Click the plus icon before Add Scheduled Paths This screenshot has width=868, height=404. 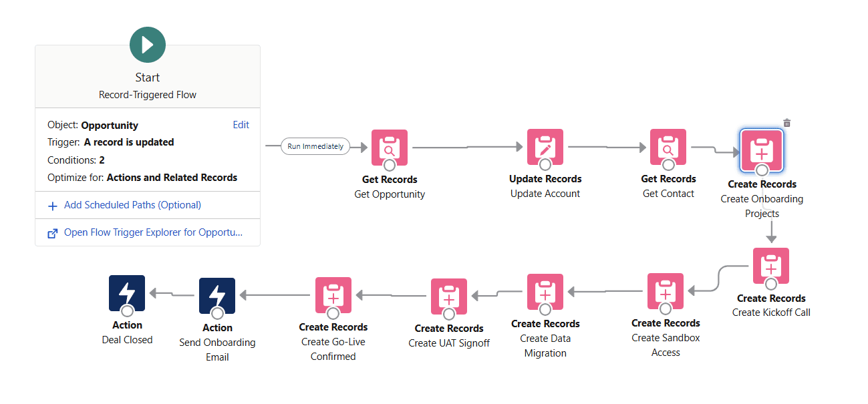coord(53,205)
